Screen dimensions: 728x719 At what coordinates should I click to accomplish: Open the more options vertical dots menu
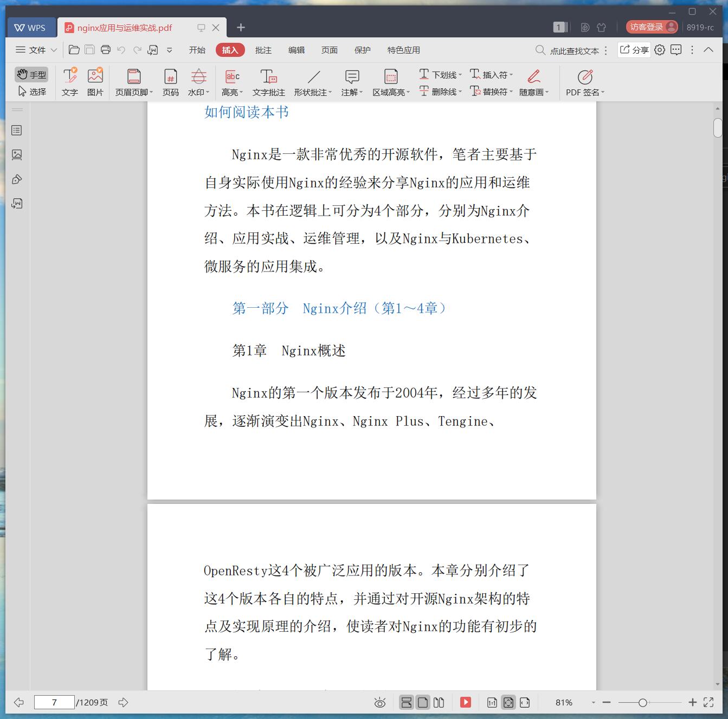pos(692,50)
